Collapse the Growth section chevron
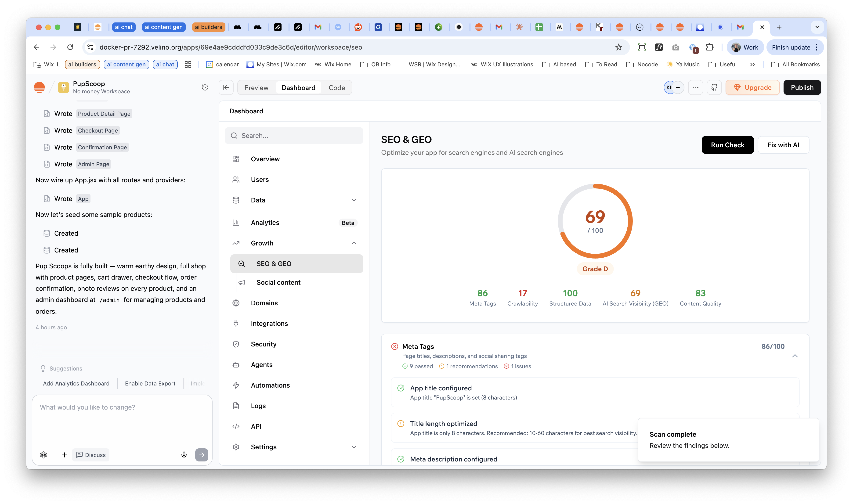This screenshot has width=853, height=504. coord(354,243)
